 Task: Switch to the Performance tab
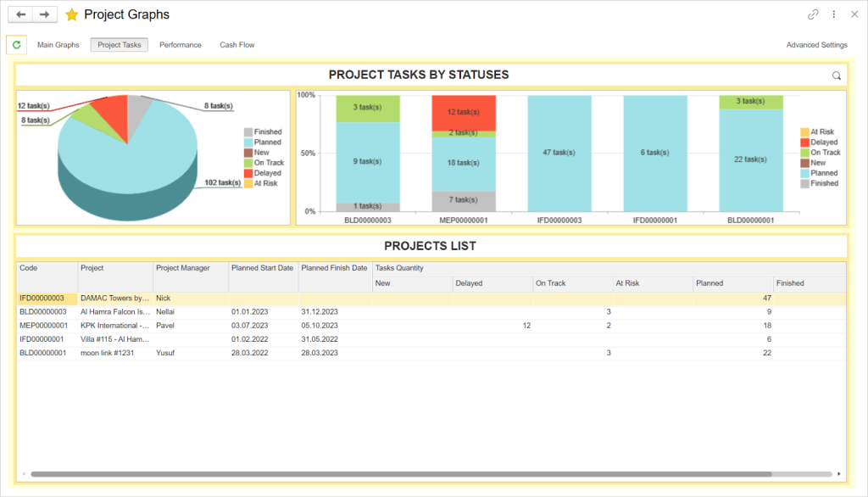[180, 44]
